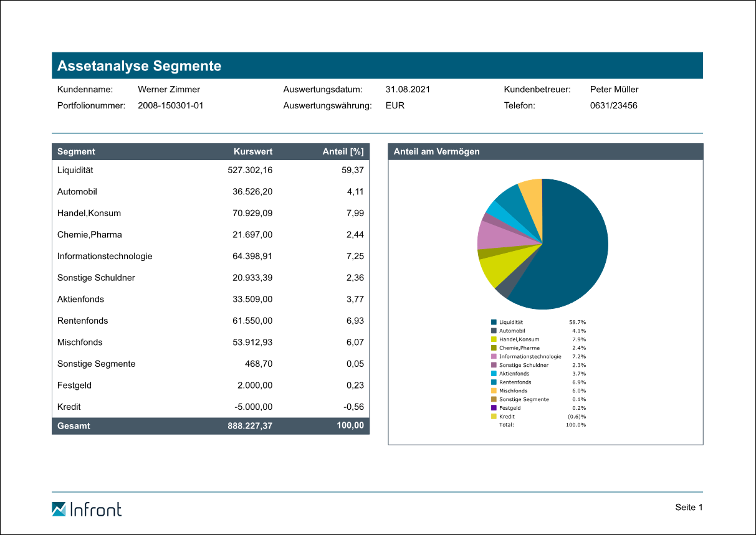Click the Kurswert column header
This screenshot has width=756, height=535.
(253, 151)
